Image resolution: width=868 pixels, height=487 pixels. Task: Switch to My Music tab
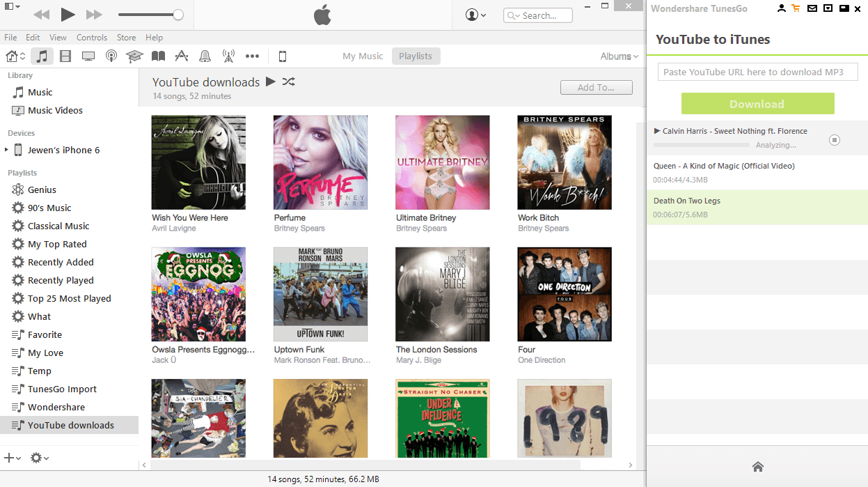coord(363,56)
